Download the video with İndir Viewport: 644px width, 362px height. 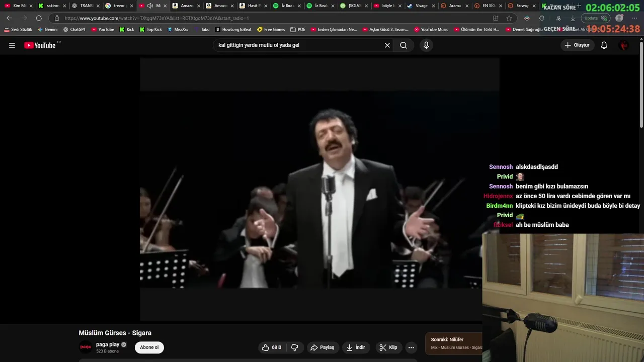pos(356,347)
